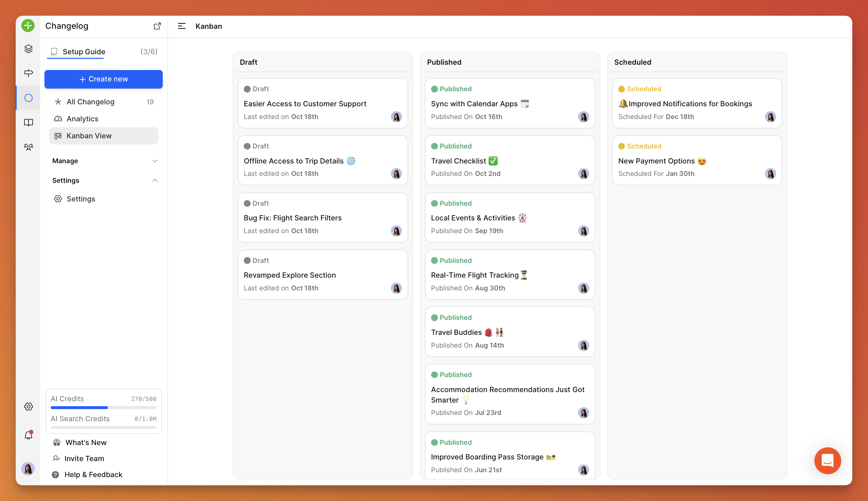This screenshot has width=868, height=501.
Task: Click the Help & Feedback question icon
Action: (x=55, y=475)
